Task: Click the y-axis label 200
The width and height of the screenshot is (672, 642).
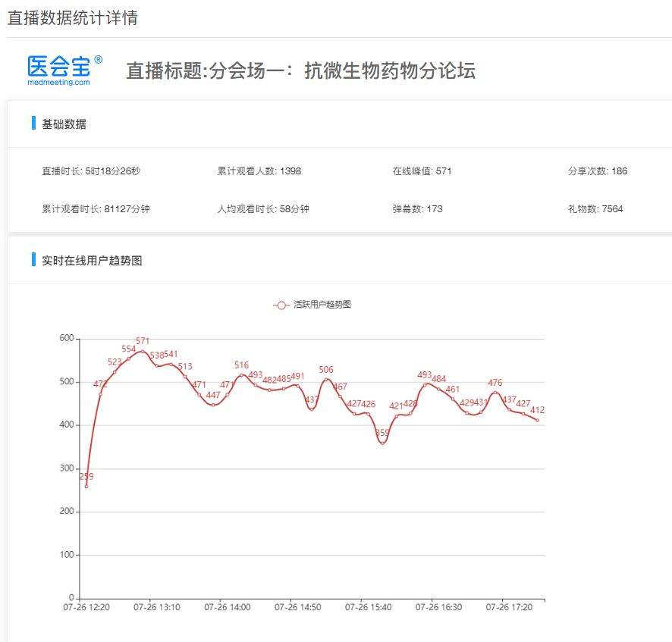Action: point(67,511)
